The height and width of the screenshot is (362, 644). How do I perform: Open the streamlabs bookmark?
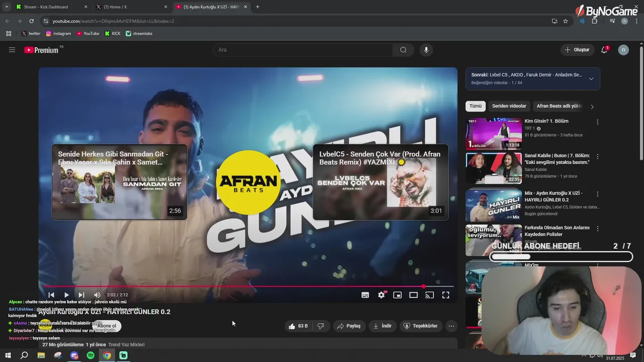coord(139,34)
